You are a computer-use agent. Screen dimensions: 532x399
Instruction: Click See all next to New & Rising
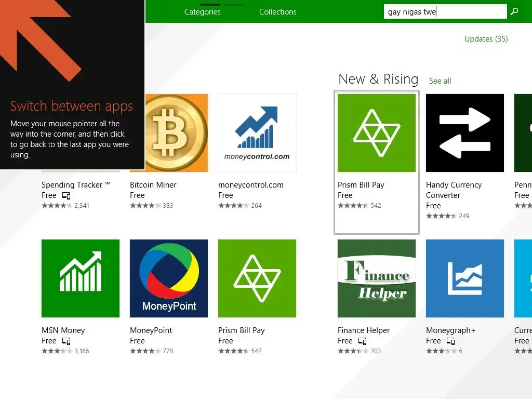click(x=440, y=81)
